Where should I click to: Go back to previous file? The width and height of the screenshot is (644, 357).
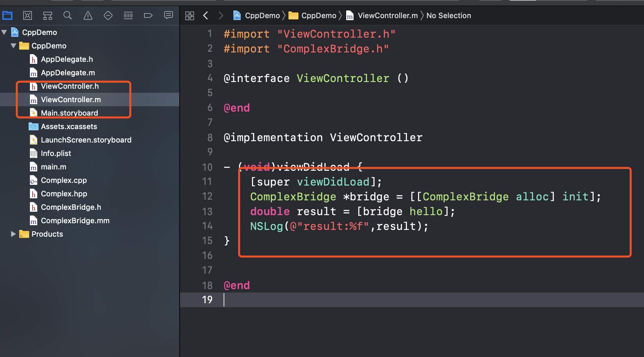click(x=206, y=15)
